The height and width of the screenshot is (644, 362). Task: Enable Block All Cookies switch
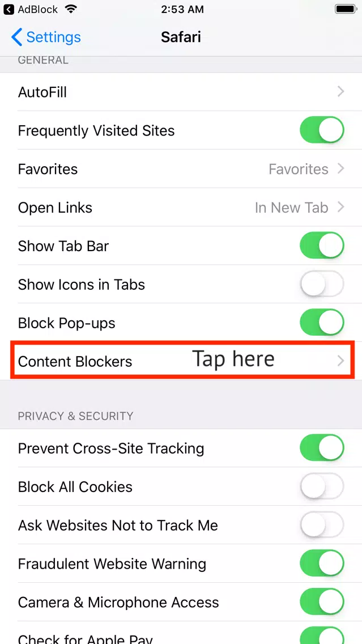pyautogui.click(x=322, y=487)
